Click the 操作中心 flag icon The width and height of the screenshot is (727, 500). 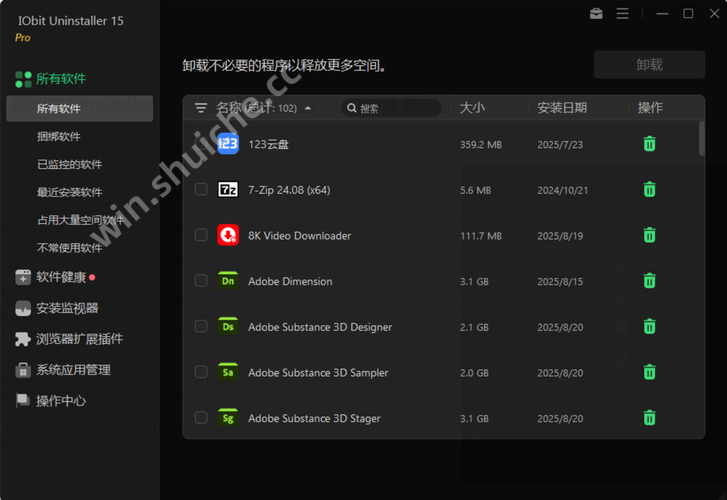pyautogui.click(x=23, y=401)
